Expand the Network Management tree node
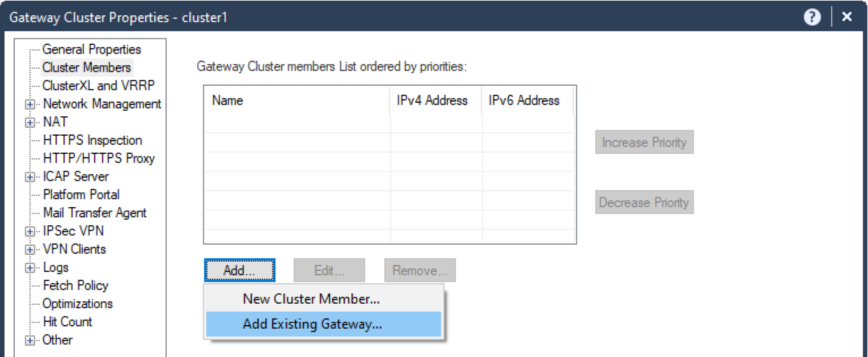 (29, 104)
